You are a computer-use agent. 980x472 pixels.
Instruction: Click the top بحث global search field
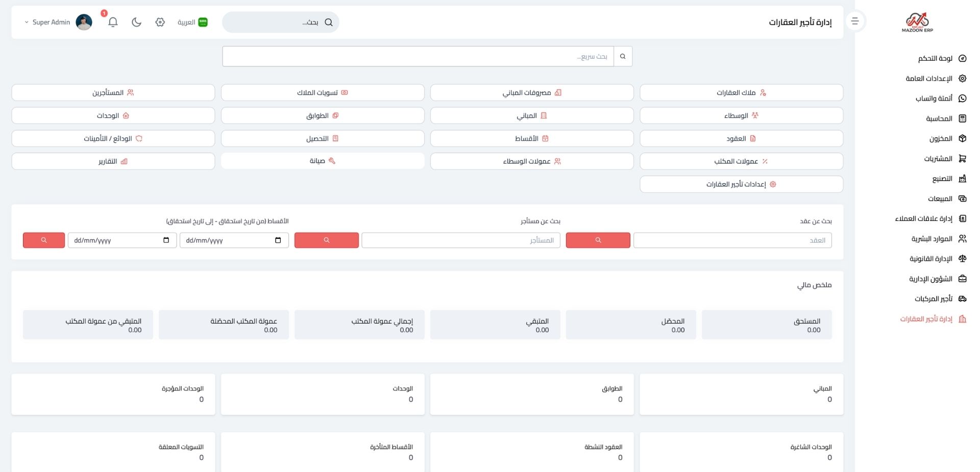pyautogui.click(x=276, y=22)
